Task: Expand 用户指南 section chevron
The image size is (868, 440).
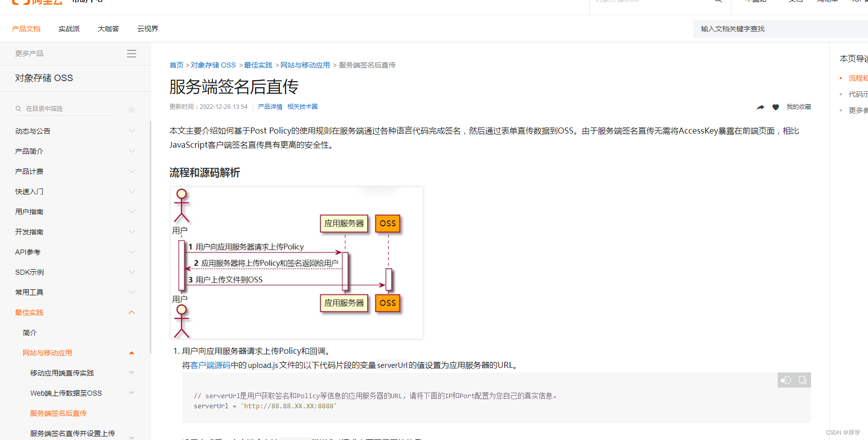Action: pos(132,212)
